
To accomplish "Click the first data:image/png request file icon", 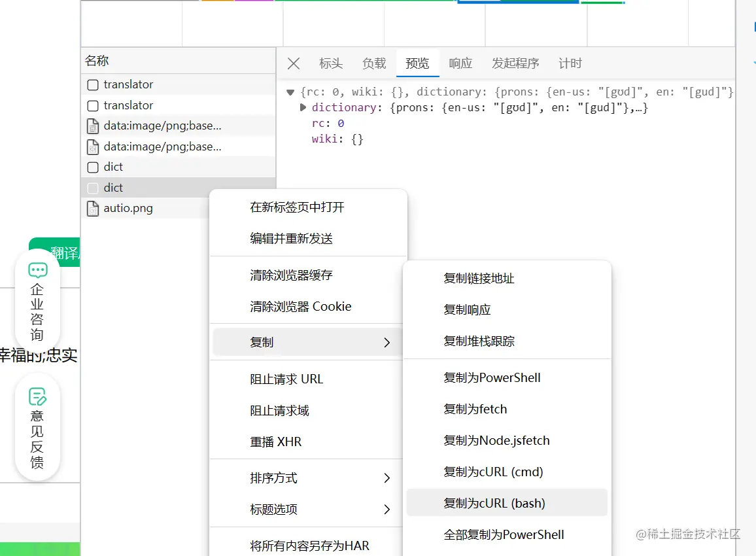I will tap(93, 126).
